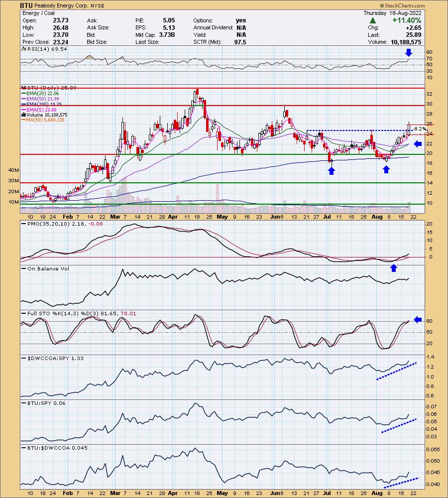The image size is (448, 498).
Task: Click the EMA(200) 19.39 legend entry
Action: coord(41,104)
